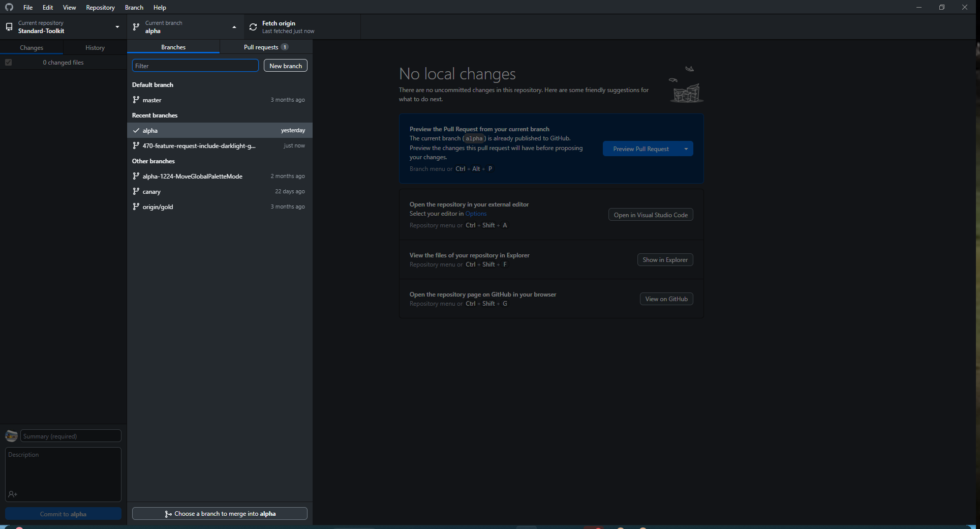Click the current repository icon
The image size is (980, 529).
[x=9, y=27]
